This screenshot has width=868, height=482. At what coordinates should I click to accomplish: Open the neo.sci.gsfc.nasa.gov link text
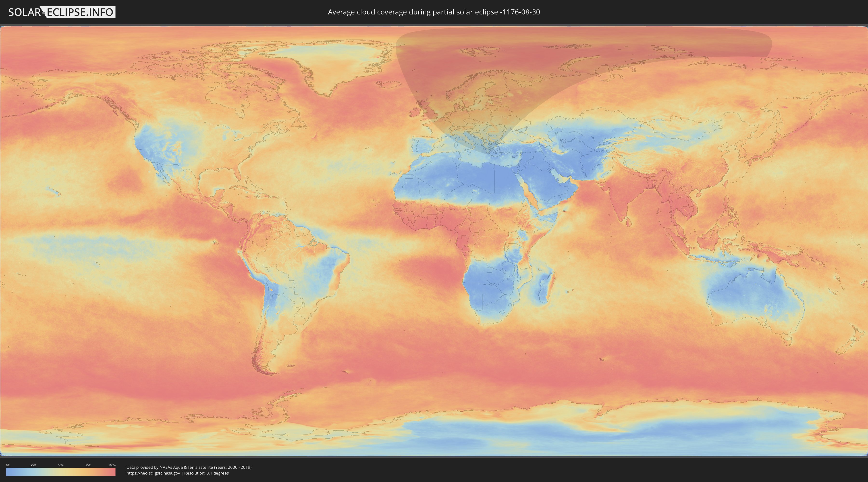[x=153, y=473]
